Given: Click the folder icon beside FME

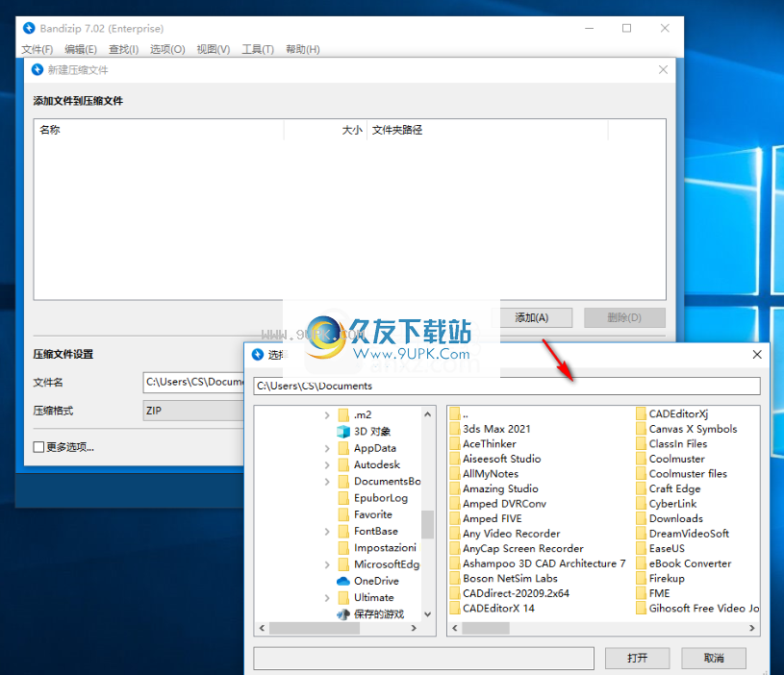Looking at the screenshot, I should 641,593.
